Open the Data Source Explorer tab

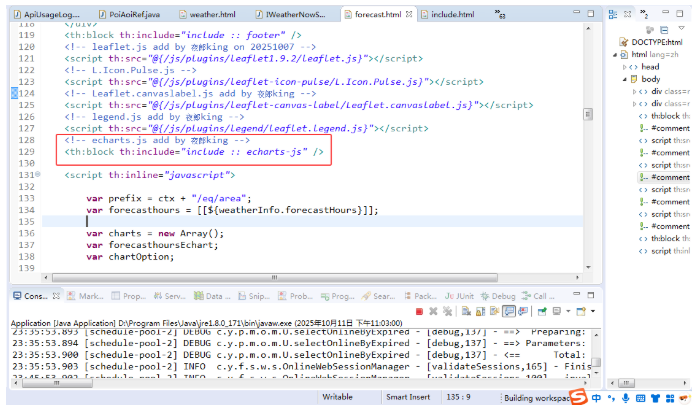coord(212,296)
